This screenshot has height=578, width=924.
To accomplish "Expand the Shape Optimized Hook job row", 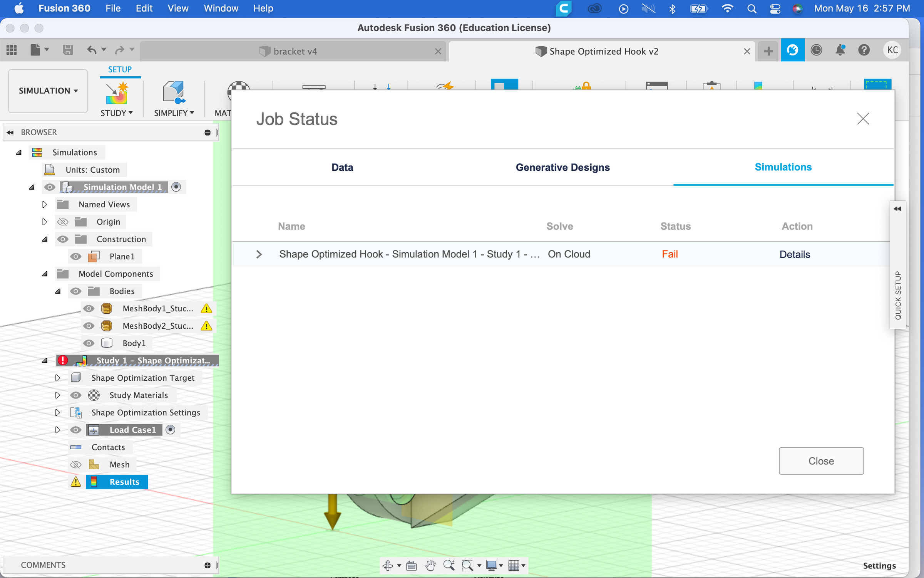I will point(259,254).
